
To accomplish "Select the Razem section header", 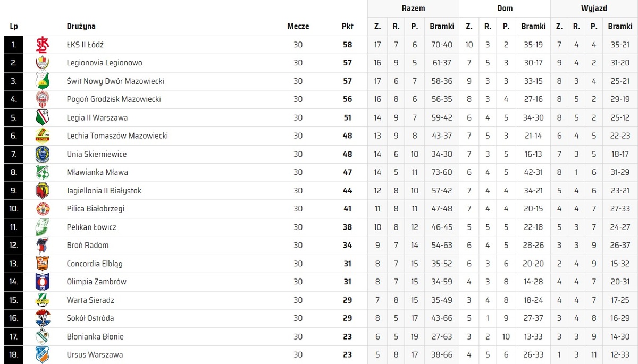I will pyautogui.click(x=413, y=9).
